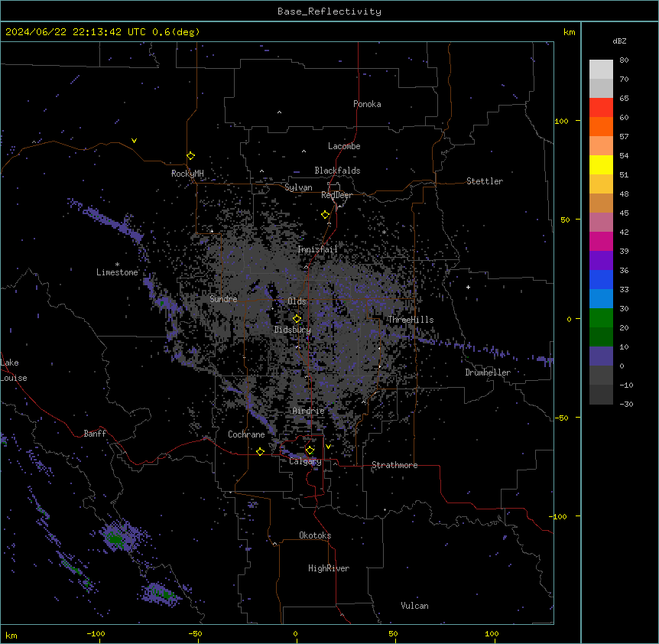Click the dBZ legend heading
The image size is (659, 644).
tap(619, 41)
